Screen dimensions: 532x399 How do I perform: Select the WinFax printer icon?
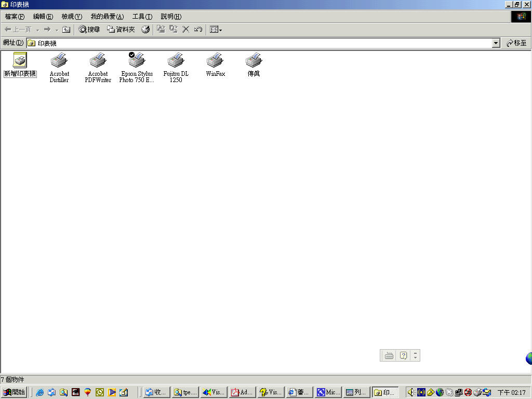(x=215, y=65)
